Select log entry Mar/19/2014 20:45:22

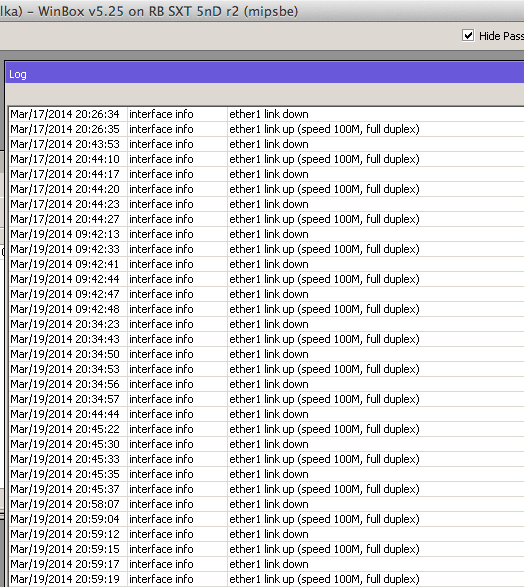coord(266,429)
